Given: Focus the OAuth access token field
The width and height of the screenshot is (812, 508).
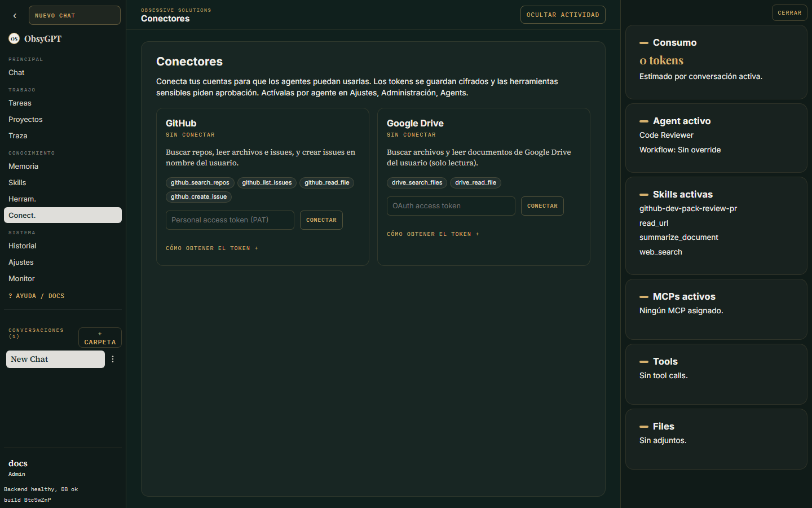Looking at the screenshot, I should coord(451,206).
